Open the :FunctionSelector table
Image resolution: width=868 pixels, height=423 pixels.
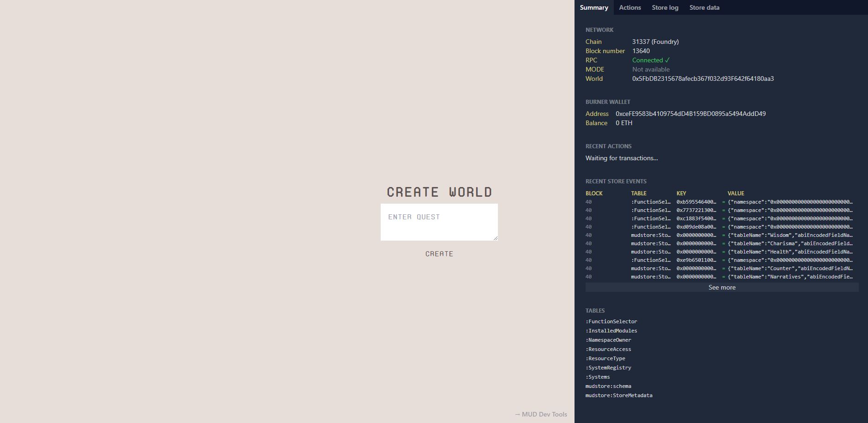[x=611, y=321]
